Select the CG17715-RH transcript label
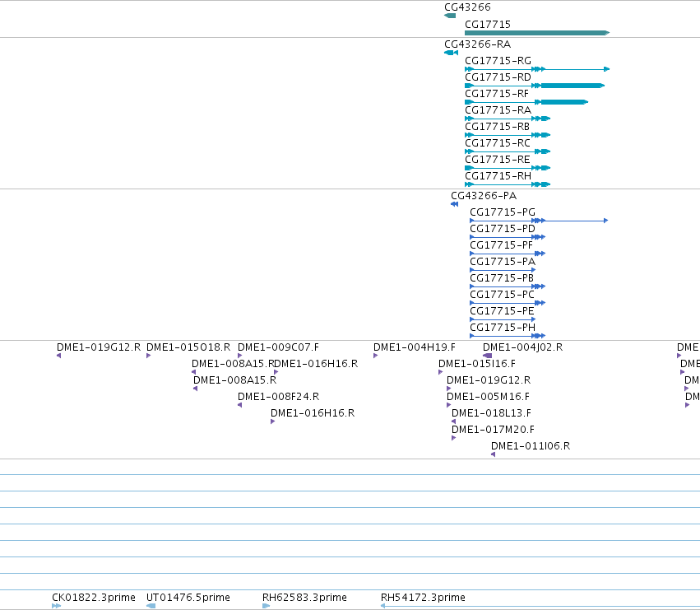 point(498,176)
